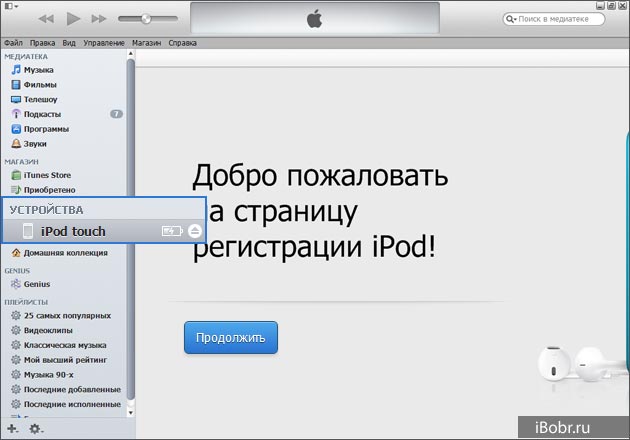The image size is (630, 440).
Task: Select the Подкасты icon
Action: click(x=16, y=114)
